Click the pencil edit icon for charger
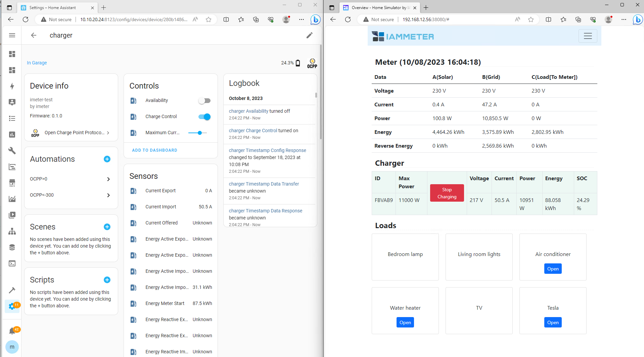644x357 pixels. click(309, 35)
